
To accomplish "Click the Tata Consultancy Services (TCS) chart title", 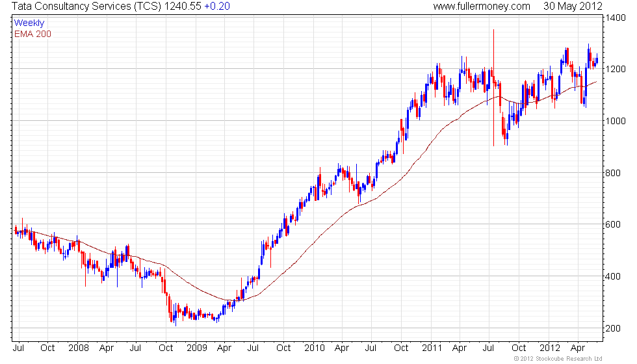I will click(x=86, y=6).
